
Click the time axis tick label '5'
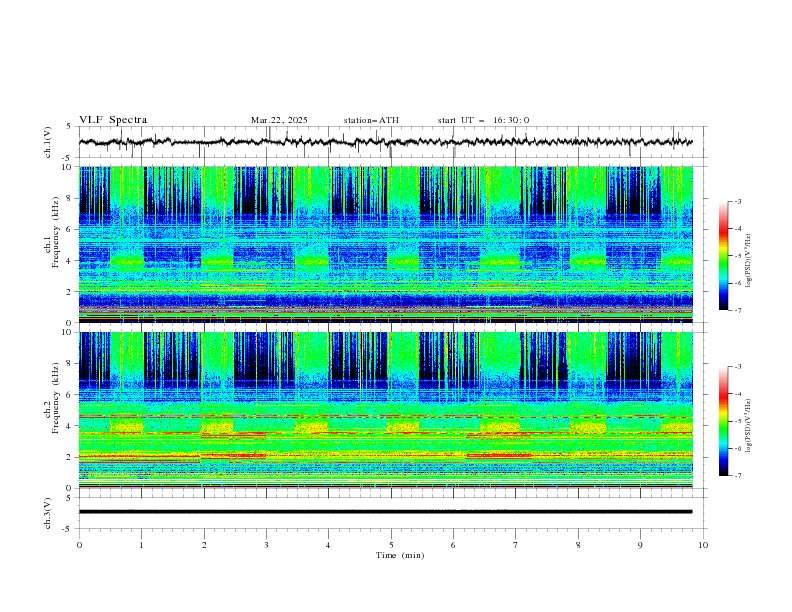point(391,545)
